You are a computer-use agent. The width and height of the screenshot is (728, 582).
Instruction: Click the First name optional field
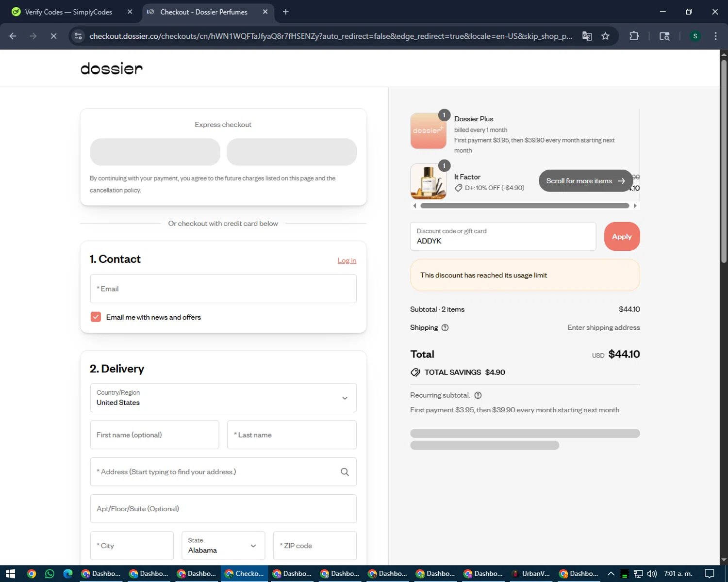(x=154, y=435)
